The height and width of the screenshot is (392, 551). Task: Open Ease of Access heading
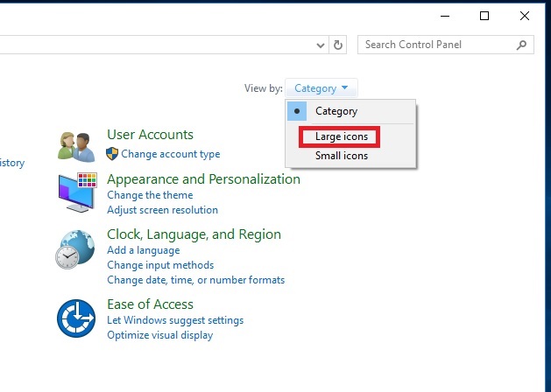point(150,304)
